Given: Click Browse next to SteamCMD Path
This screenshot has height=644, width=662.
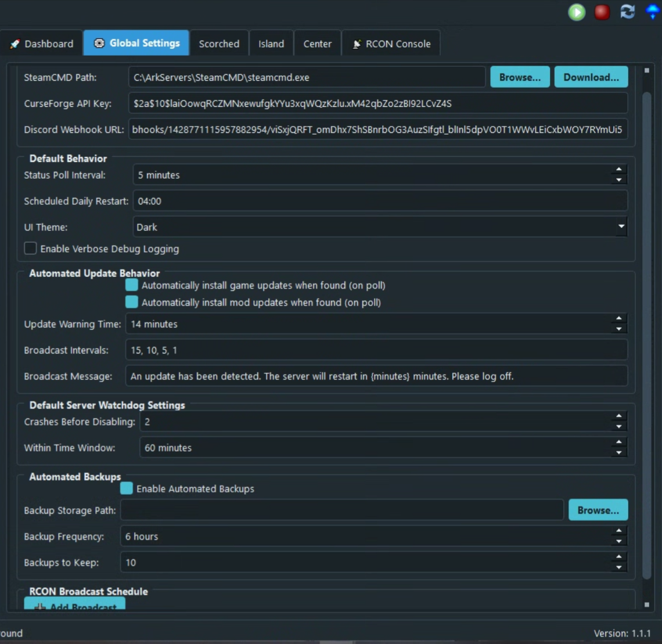Looking at the screenshot, I should pyautogui.click(x=520, y=77).
